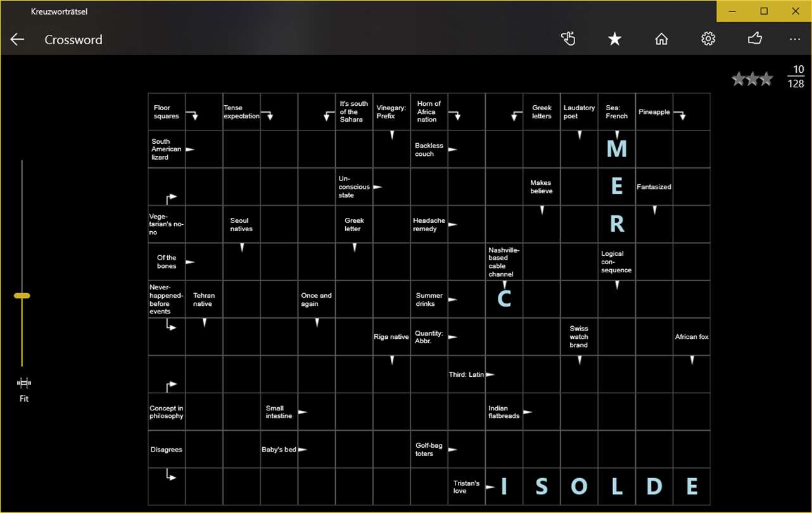Screen dimensions: 812x513
Task: Select the 'Small intestine' clue cell
Action: pyautogui.click(x=279, y=412)
